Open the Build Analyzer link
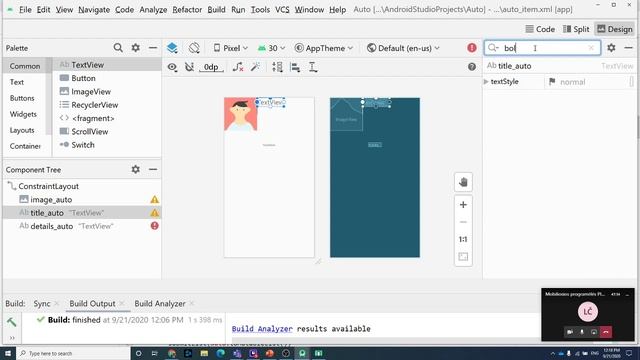640x360 pixels. click(262, 329)
